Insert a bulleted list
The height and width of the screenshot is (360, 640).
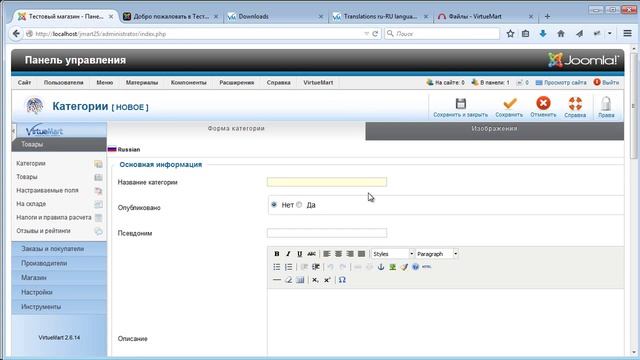coord(277,267)
